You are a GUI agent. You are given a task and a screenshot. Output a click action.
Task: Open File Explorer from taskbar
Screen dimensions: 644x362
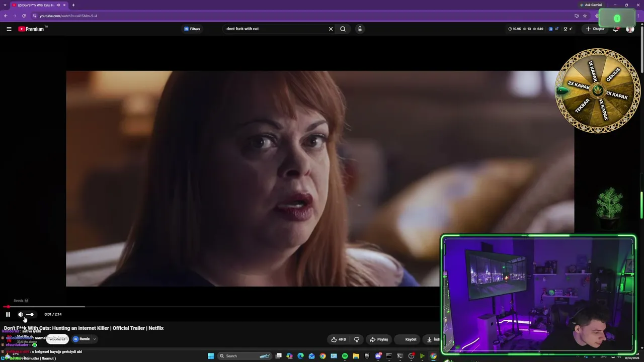click(356, 356)
